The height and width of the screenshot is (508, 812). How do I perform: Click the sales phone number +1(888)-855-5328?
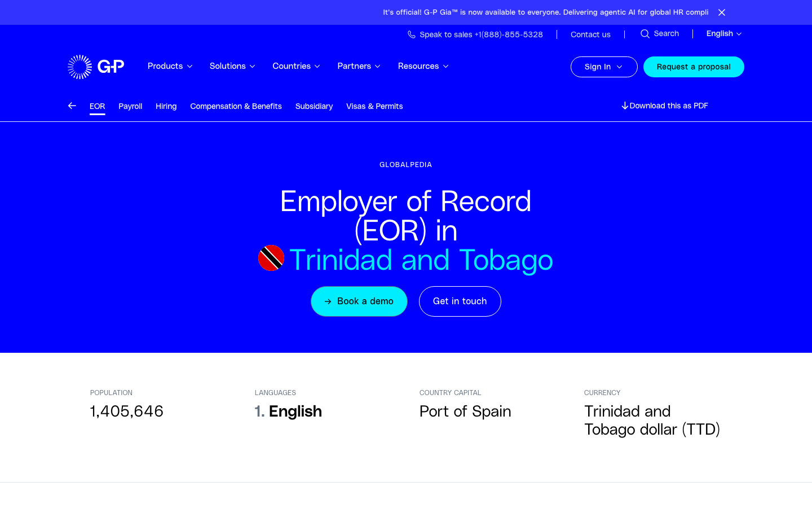pos(509,34)
